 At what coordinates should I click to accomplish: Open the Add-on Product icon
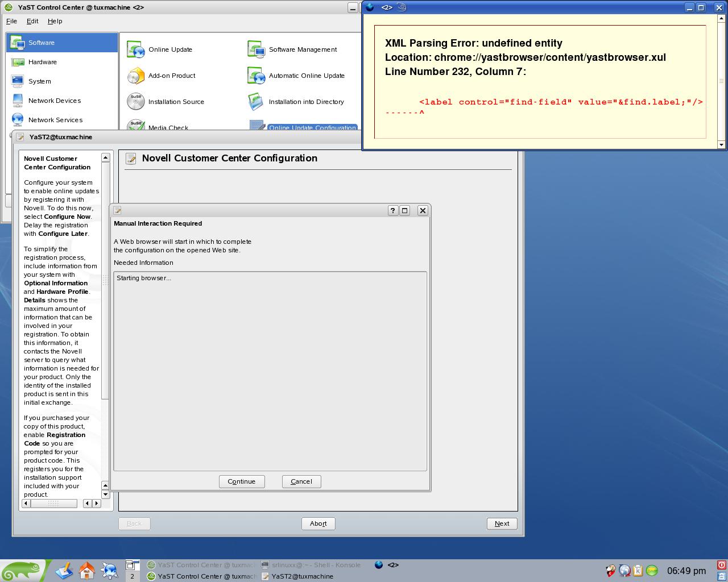(x=136, y=76)
